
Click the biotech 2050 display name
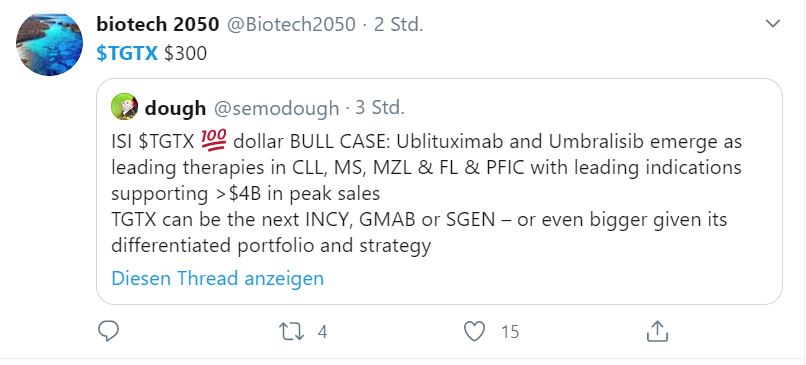[157, 24]
